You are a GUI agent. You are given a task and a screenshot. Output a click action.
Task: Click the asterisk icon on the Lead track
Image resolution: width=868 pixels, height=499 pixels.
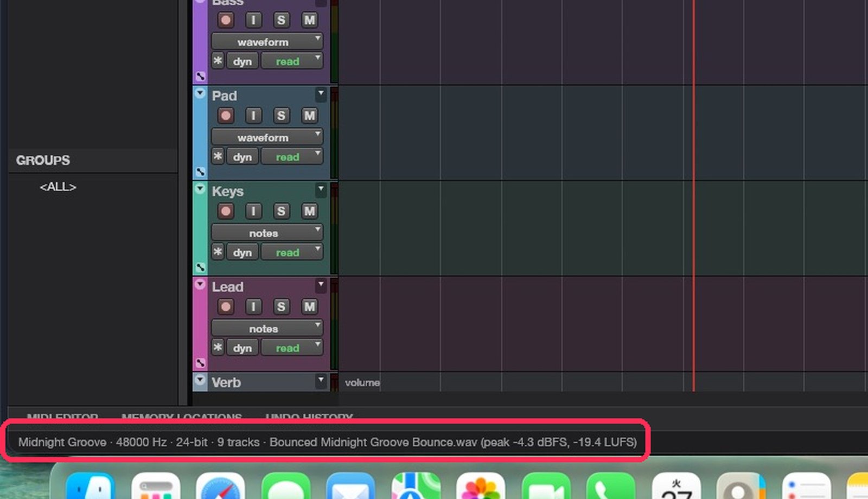coord(218,347)
